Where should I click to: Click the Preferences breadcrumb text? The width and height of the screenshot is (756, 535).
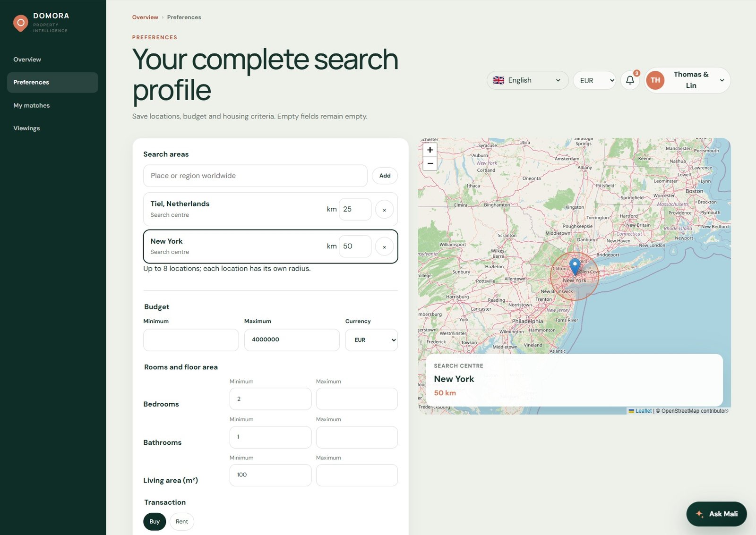[x=184, y=17]
